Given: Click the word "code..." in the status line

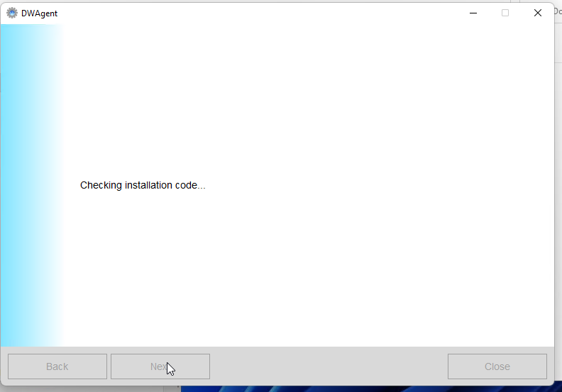Looking at the screenshot, I should coord(190,185).
